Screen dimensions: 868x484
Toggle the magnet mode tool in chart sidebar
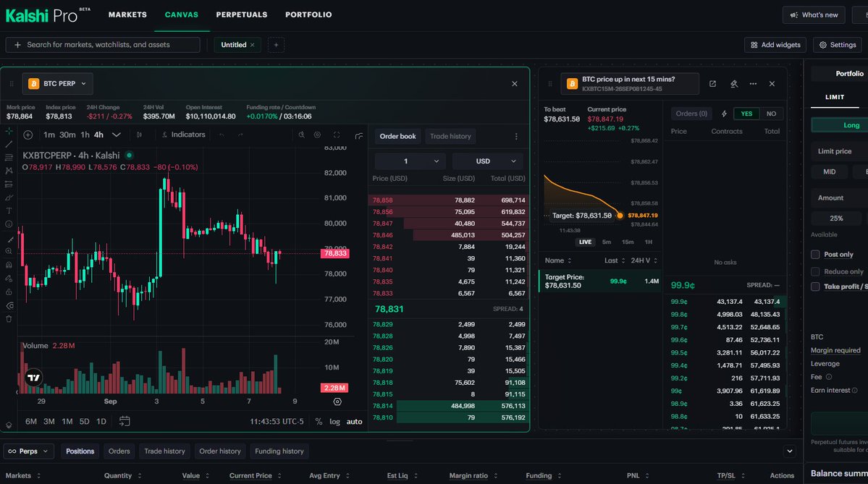point(9,265)
